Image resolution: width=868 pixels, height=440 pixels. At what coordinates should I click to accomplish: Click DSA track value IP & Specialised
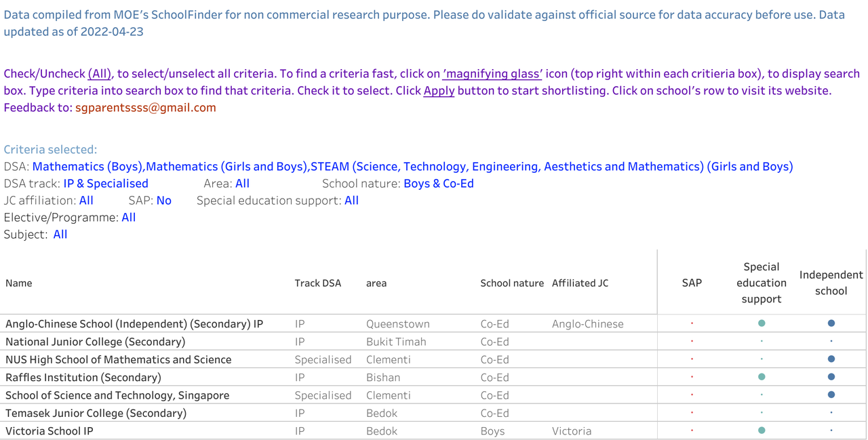[x=106, y=184]
